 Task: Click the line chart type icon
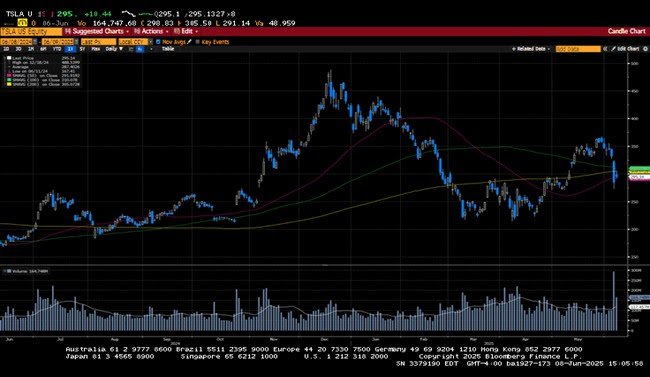131,49
